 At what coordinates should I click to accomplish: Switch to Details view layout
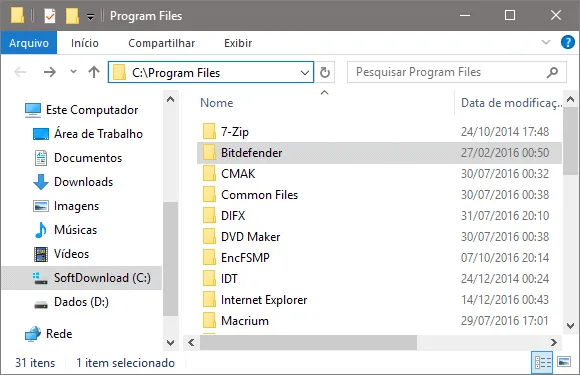[x=542, y=362]
